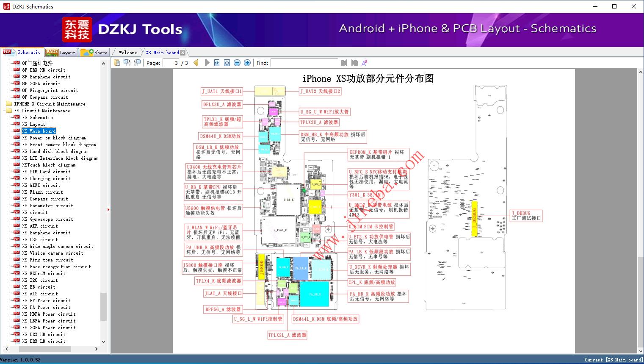The height and width of the screenshot is (364, 644).
Task: Click the PDF icon for XS EEProM circuit
Action: [17, 273]
